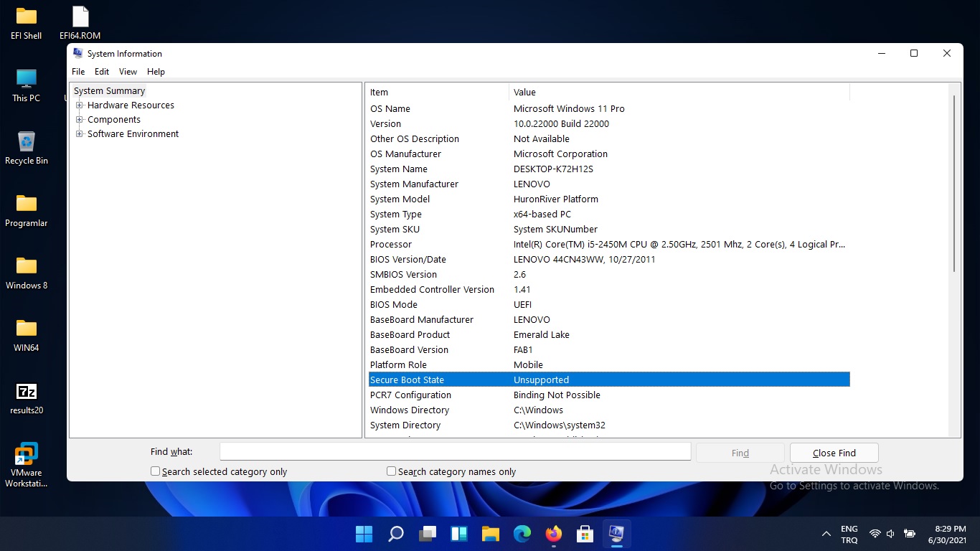
Task: Click the Close Find button
Action: click(834, 453)
